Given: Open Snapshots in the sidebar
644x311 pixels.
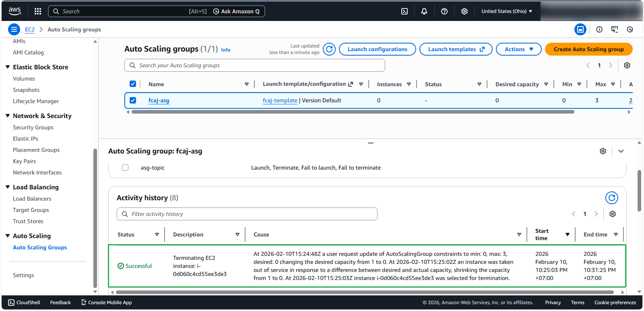Looking at the screenshot, I should (x=26, y=90).
